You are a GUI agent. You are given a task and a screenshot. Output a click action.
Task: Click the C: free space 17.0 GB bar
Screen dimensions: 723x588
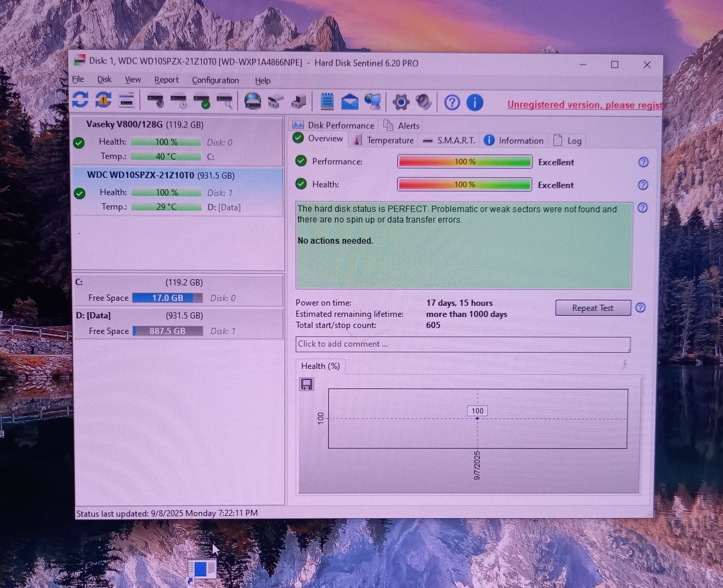pos(167,298)
